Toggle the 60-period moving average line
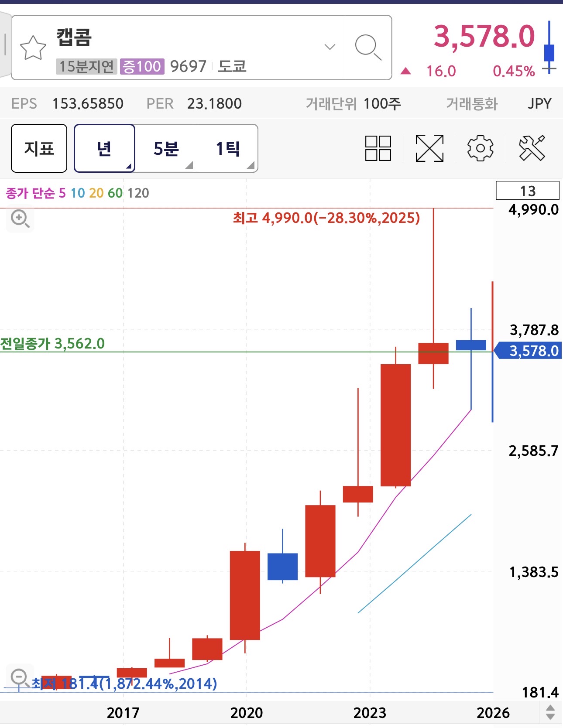Screen dimensions: 563x728 point(115,193)
